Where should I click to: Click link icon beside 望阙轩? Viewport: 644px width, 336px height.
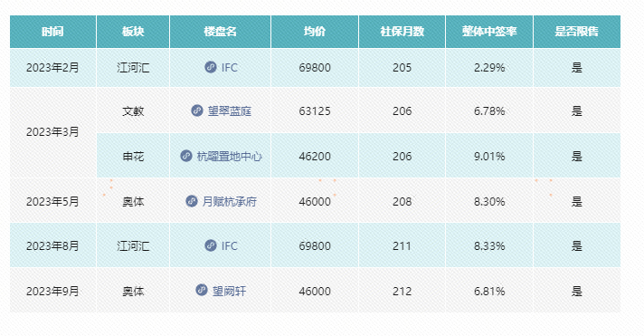pyautogui.click(x=201, y=291)
